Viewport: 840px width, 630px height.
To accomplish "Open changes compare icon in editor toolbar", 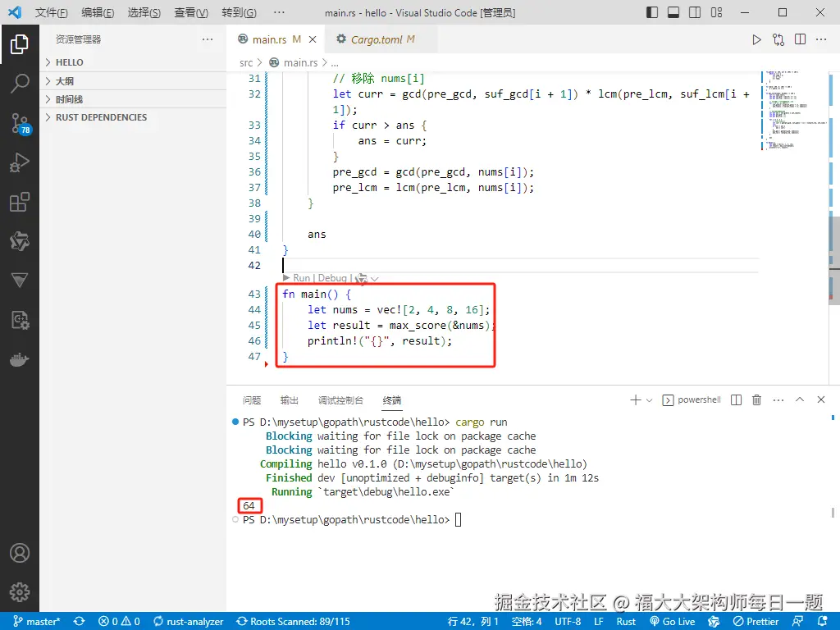I will pos(778,39).
